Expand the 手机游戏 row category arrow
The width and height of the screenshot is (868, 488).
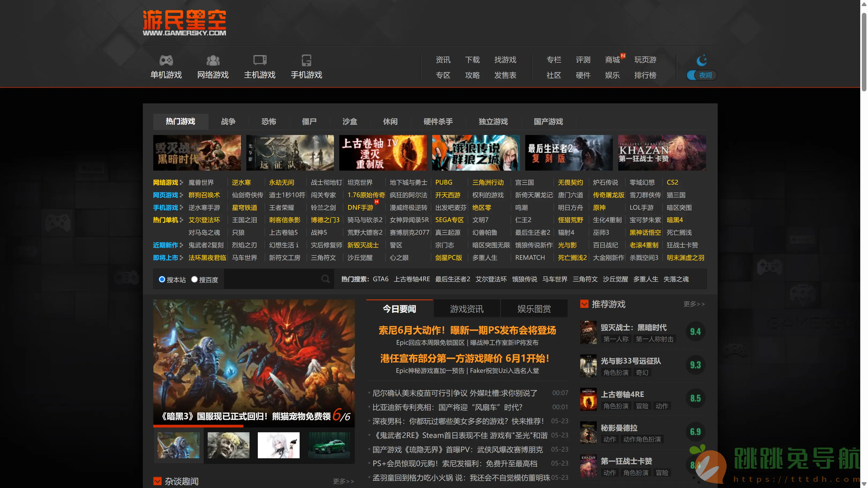coord(181,208)
